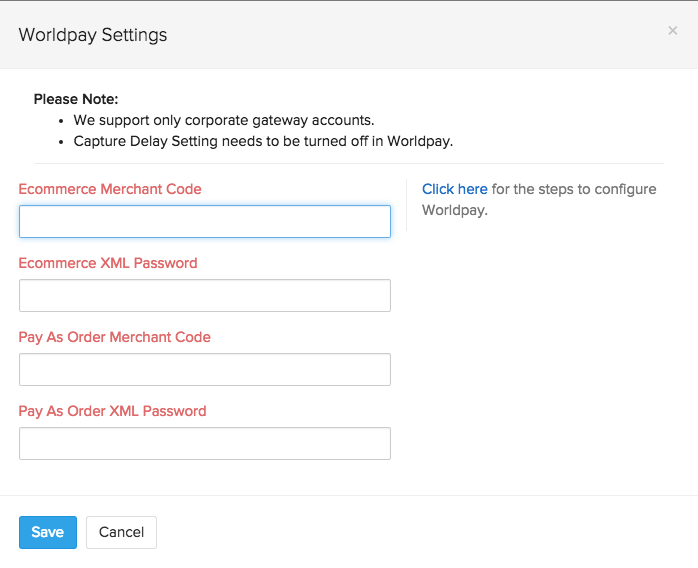Select the Pay As Order Merchant Code input

click(x=204, y=370)
